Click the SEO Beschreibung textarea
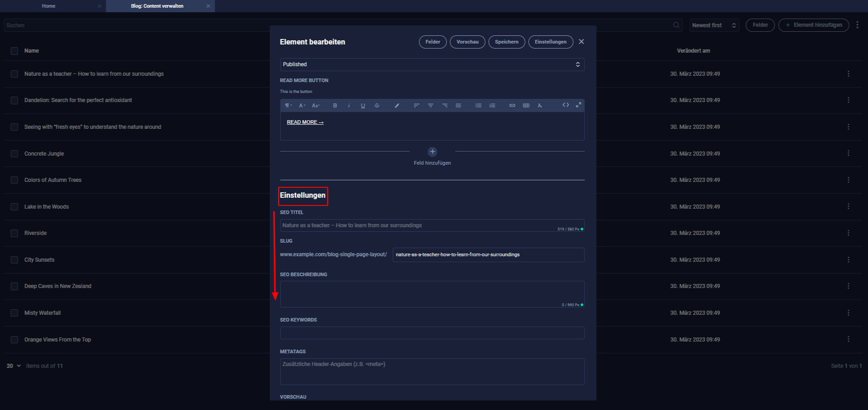 [432, 294]
